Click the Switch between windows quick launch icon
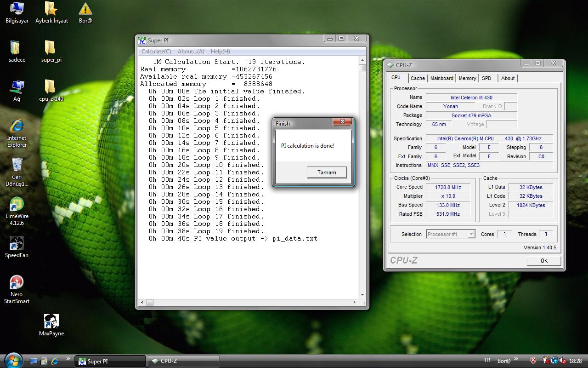 (x=44, y=361)
